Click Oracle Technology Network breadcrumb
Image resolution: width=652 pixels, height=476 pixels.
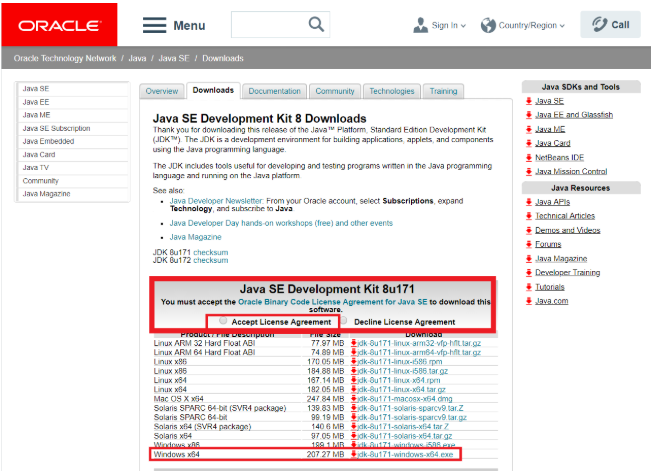pos(65,58)
